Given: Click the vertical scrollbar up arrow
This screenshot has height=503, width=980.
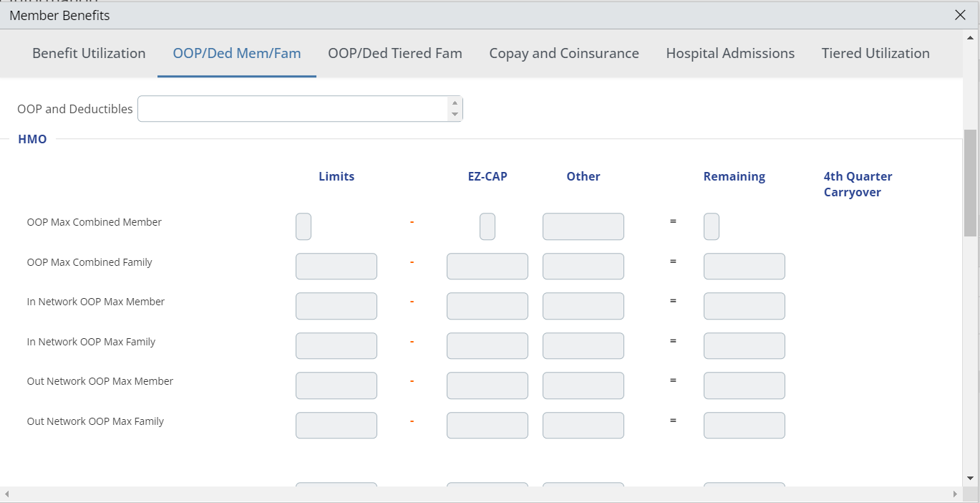Looking at the screenshot, I should 971,37.
